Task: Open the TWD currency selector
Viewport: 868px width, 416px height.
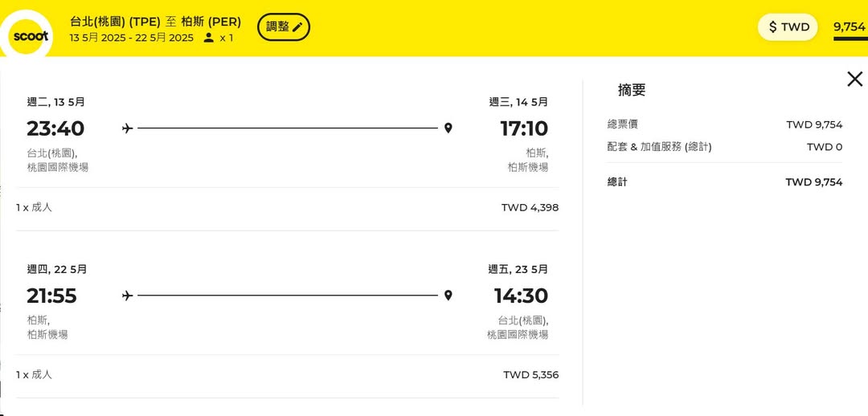Action: point(788,27)
